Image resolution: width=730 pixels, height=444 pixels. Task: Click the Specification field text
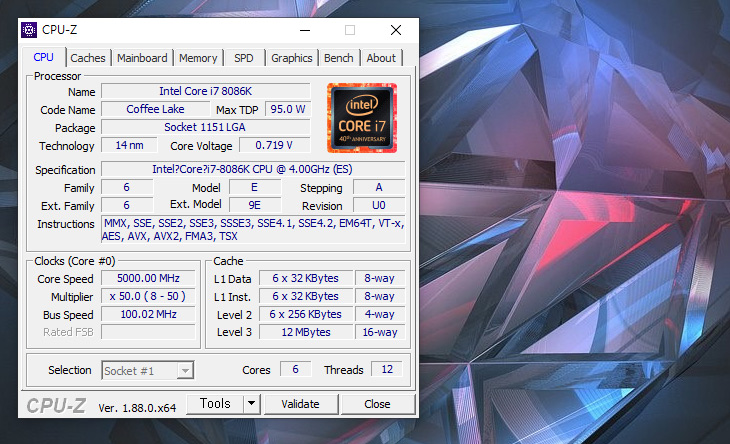point(253,169)
